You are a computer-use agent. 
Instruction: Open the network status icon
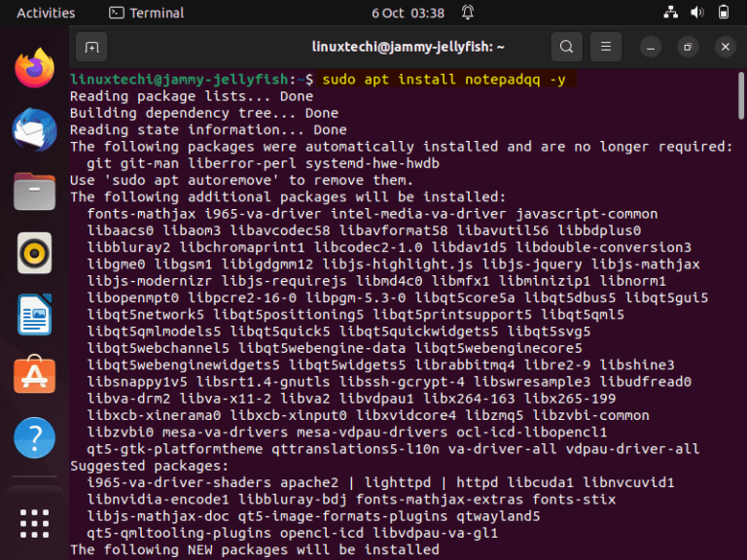(671, 13)
